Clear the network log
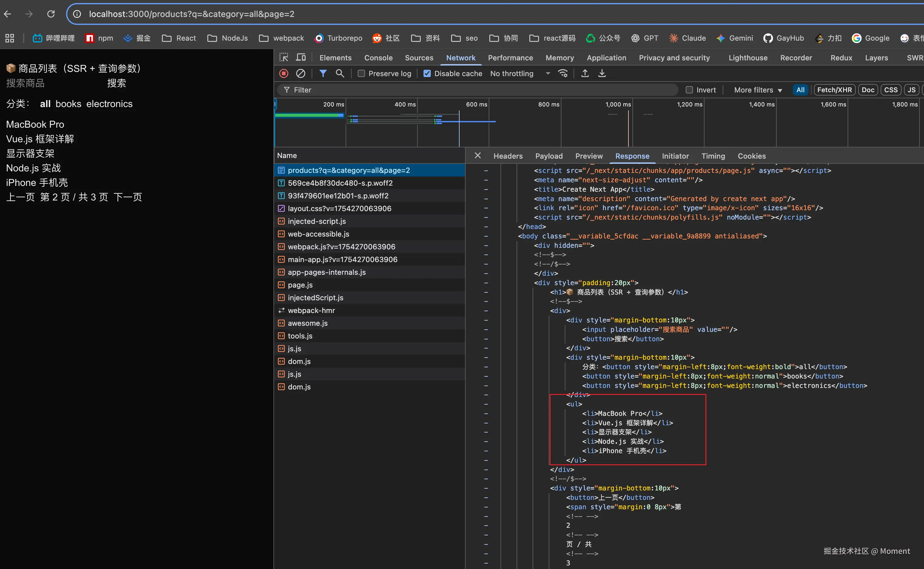Screen dimensions: 924x569 (300, 73)
